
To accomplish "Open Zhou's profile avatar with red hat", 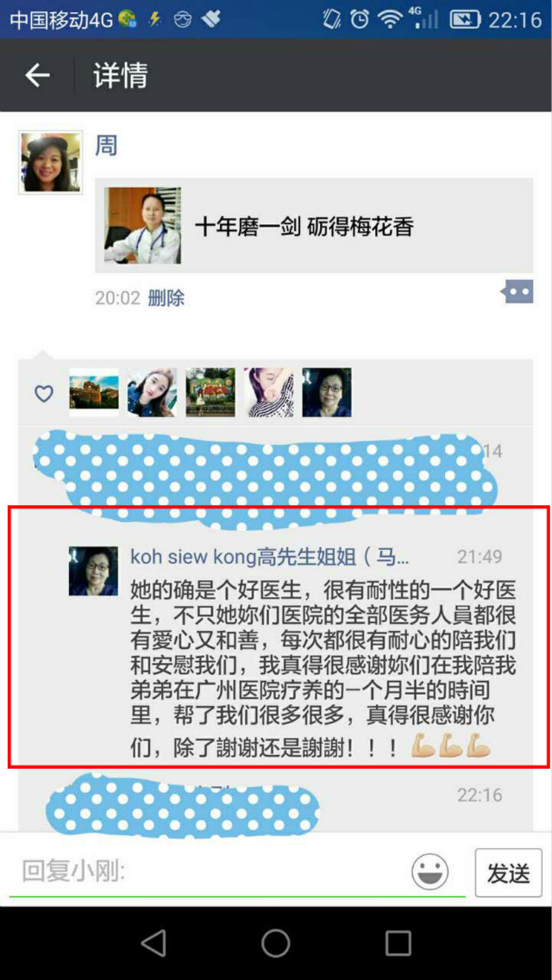I will click(x=51, y=163).
